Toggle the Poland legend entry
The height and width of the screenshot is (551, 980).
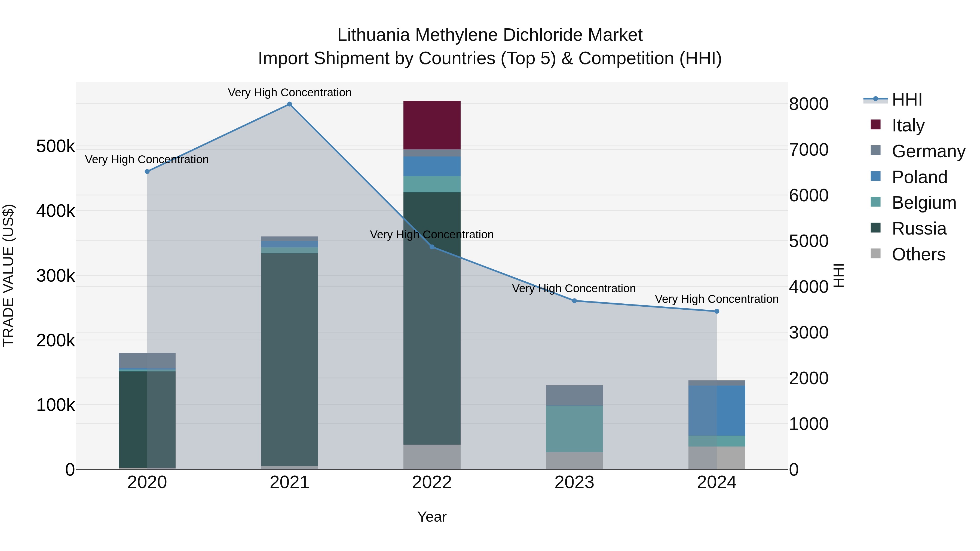click(908, 177)
